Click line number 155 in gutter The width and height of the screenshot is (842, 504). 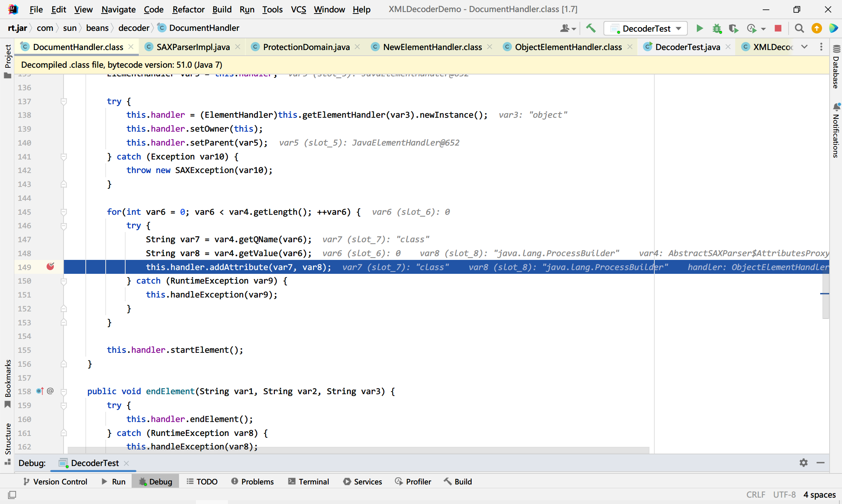24,350
